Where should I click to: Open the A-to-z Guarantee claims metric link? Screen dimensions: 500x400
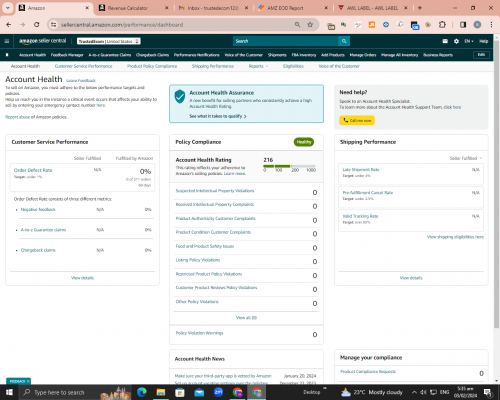tap(43, 230)
